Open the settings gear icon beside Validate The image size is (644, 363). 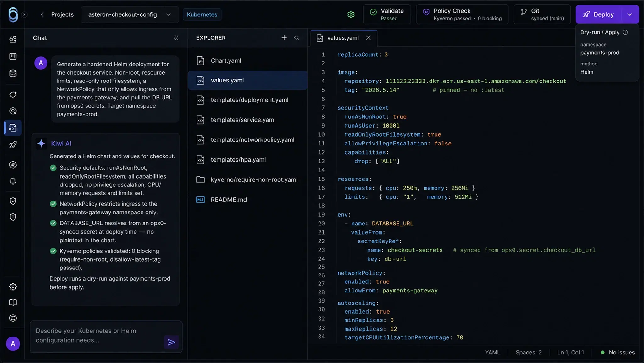pyautogui.click(x=351, y=14)
